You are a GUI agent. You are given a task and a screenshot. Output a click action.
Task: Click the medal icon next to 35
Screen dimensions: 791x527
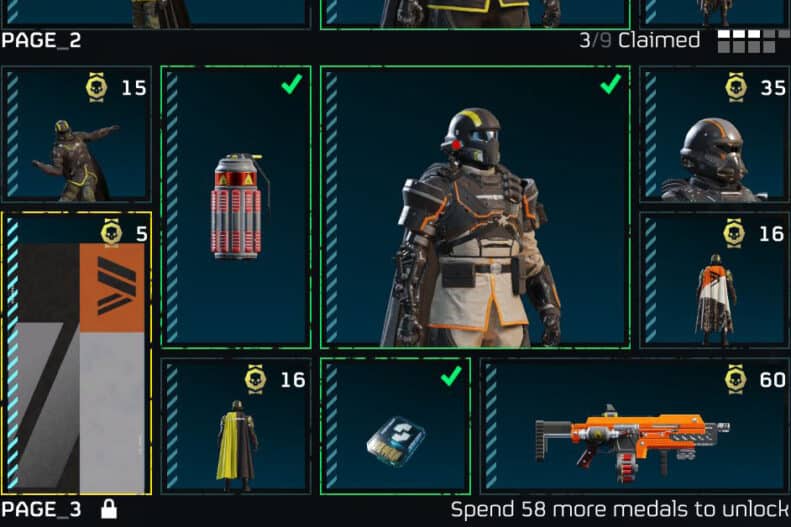point(736,87)
